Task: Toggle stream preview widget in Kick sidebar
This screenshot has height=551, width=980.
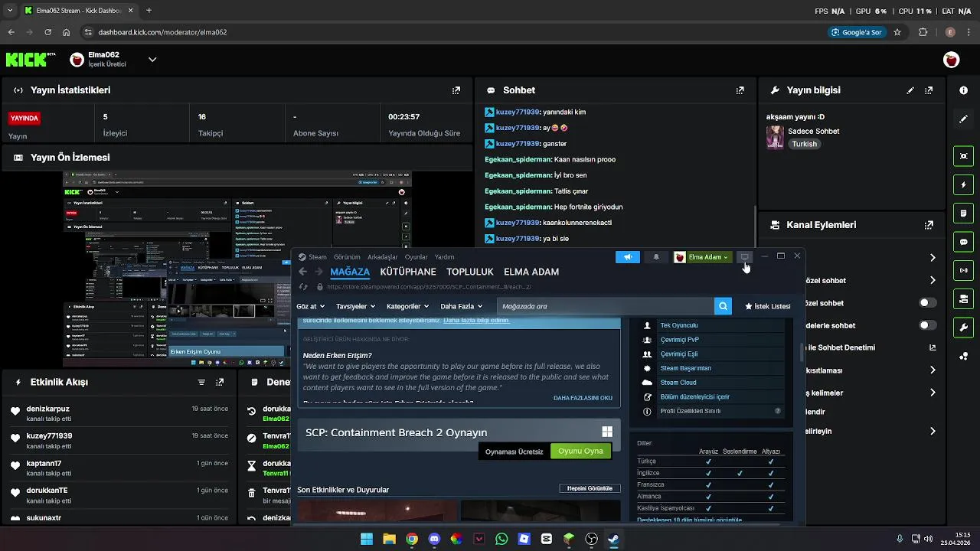Action: pyautogui.click(x=963, y=156)
